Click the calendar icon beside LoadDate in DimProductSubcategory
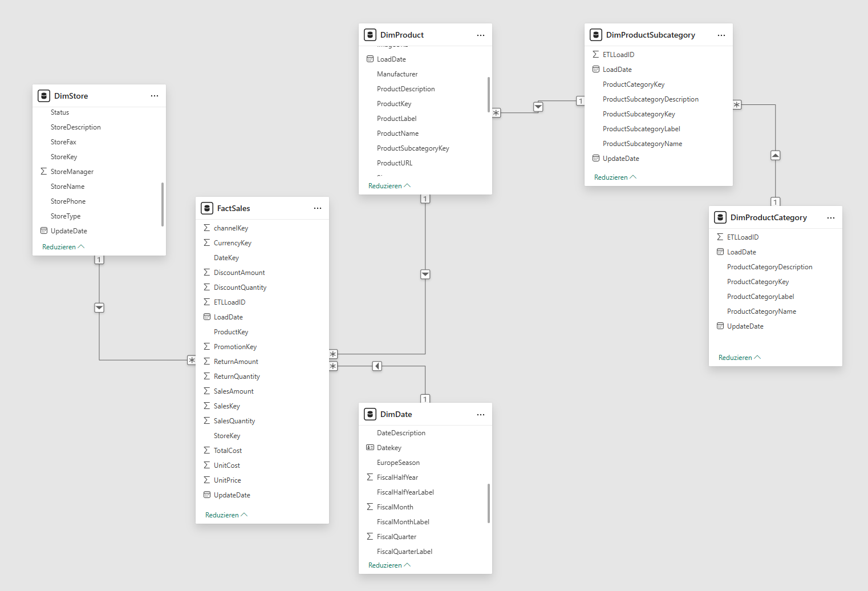Image resolution: width=868 pixels, height=591 pixels. point(595,69)
